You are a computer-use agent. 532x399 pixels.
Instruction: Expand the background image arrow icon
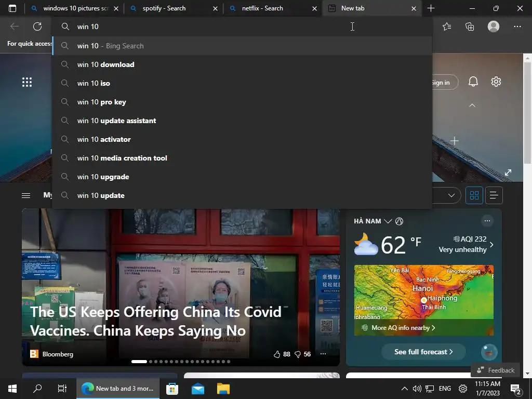508,172
